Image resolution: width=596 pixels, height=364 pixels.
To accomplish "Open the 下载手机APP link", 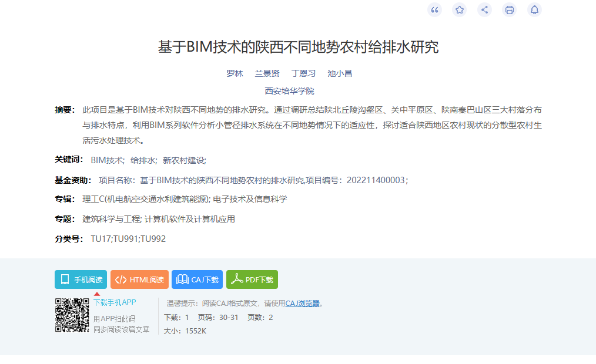I will point(115,302).
